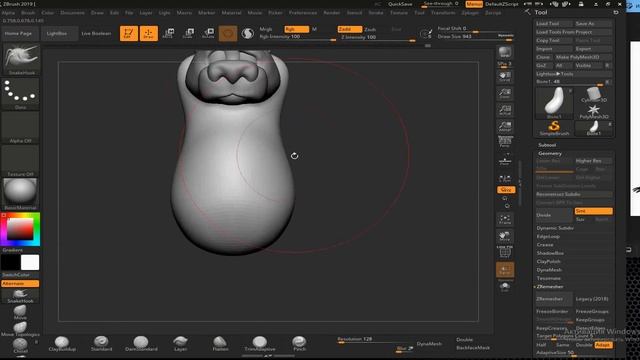Select the Flatten brush

(220, 343)
